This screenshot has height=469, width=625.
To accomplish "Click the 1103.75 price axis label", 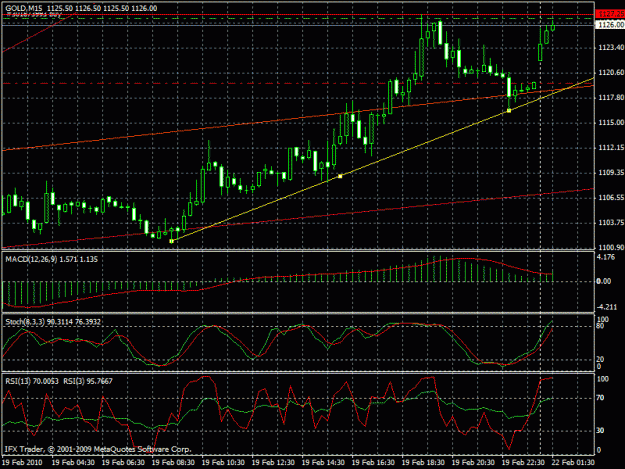I will coord(611,222).
